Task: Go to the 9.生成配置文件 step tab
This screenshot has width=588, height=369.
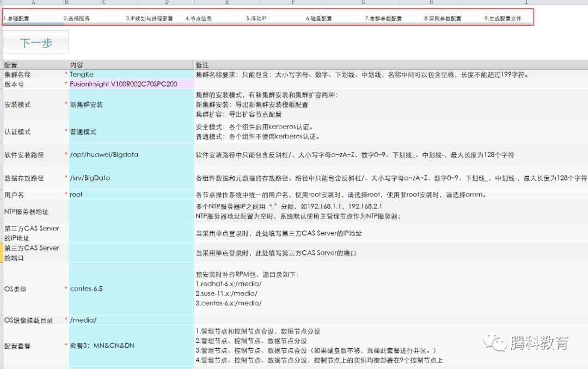Action: (x=503, y=19)
